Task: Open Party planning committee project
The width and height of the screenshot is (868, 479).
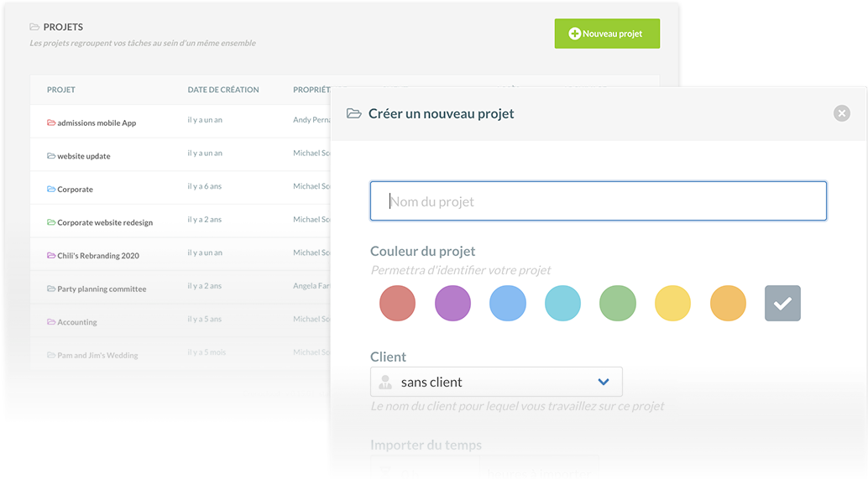Action: pyautogui.click(x=102, y=289)
